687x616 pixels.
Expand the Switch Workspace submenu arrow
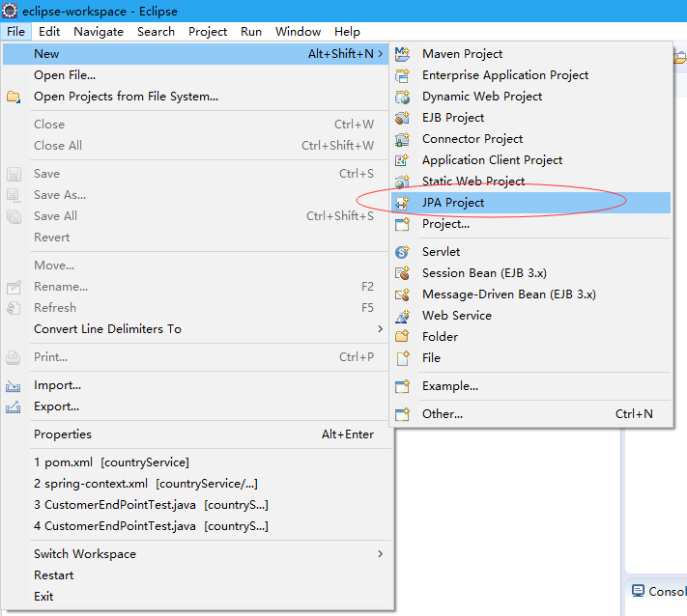pos(381,554)
